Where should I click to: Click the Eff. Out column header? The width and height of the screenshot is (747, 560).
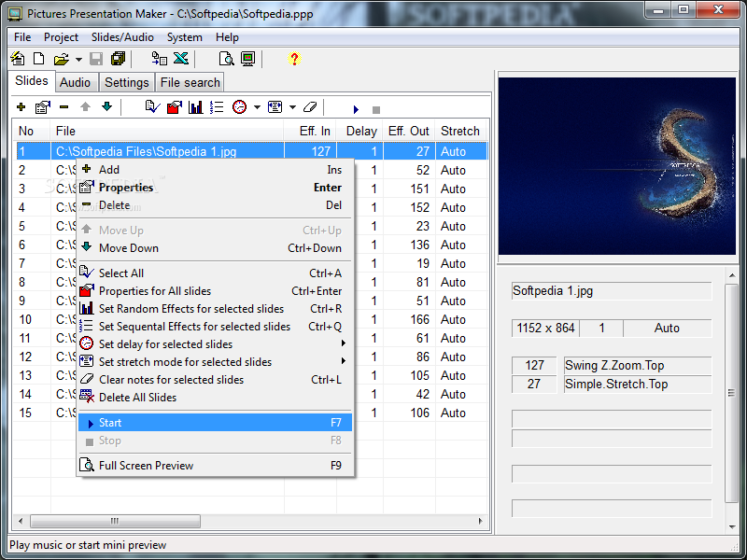(409, 131)
